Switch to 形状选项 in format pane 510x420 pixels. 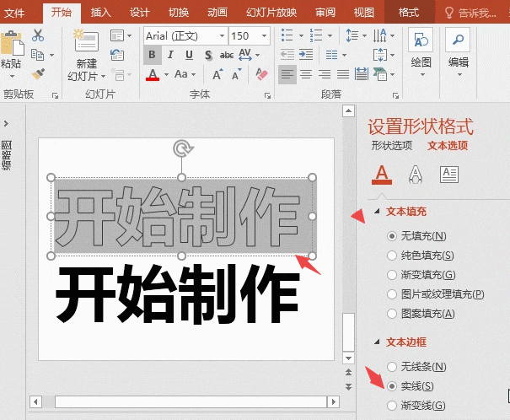pyautogui.click(x=392, y=145)
